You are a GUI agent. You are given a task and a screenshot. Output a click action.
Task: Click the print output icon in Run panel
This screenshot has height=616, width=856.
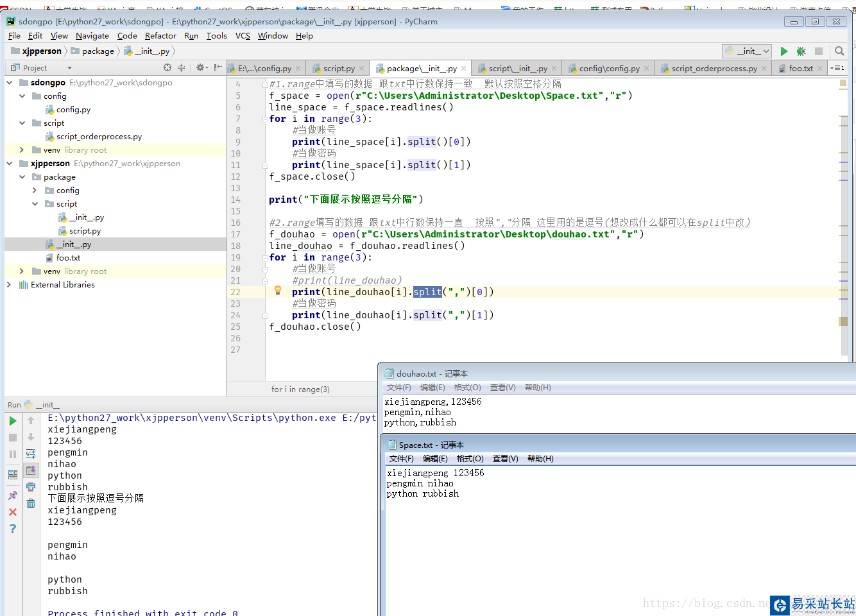(x=31, y=487)
